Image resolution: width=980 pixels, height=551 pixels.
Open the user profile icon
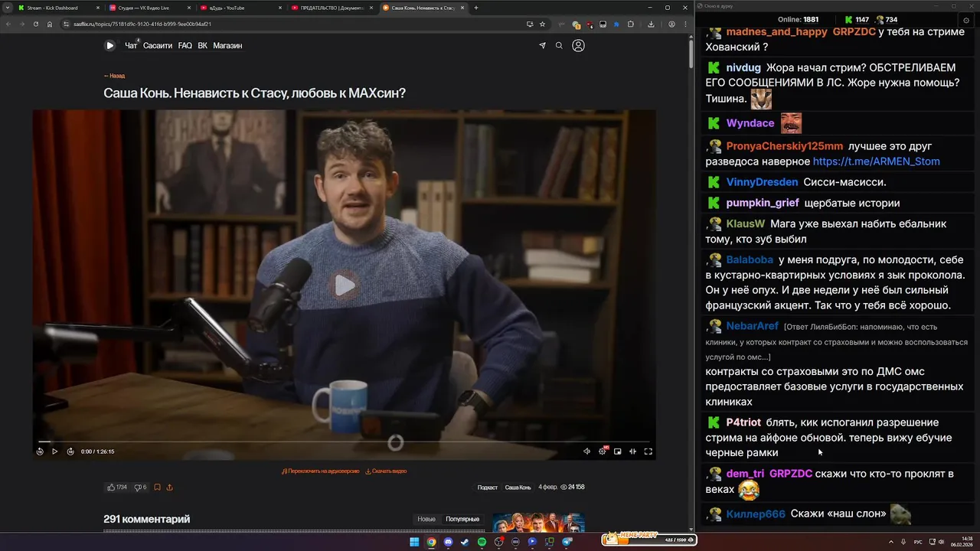[578, 46]
